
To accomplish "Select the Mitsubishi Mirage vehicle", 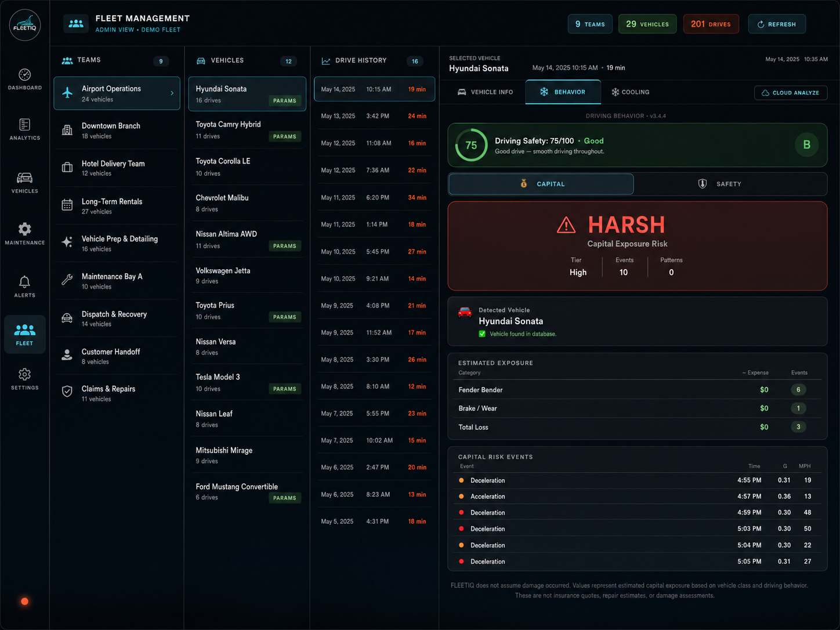I will pyautogui.click(x=247, y=455).
